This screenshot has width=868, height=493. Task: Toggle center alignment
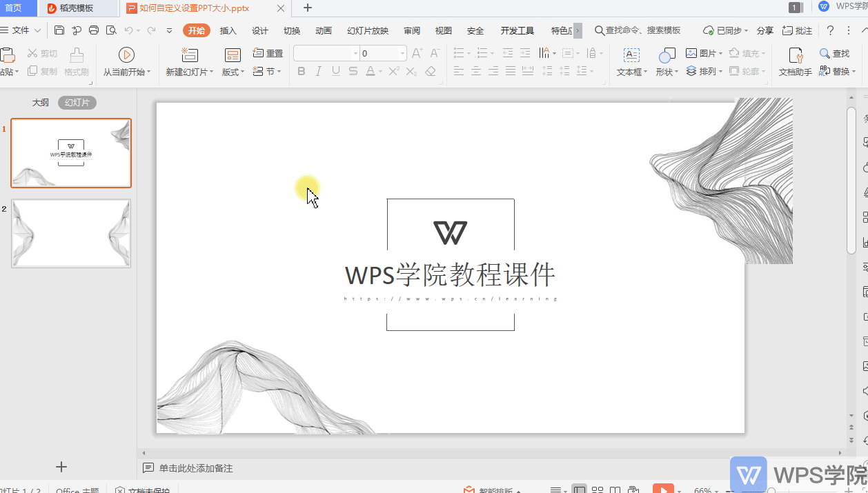(x=476, y=71)
